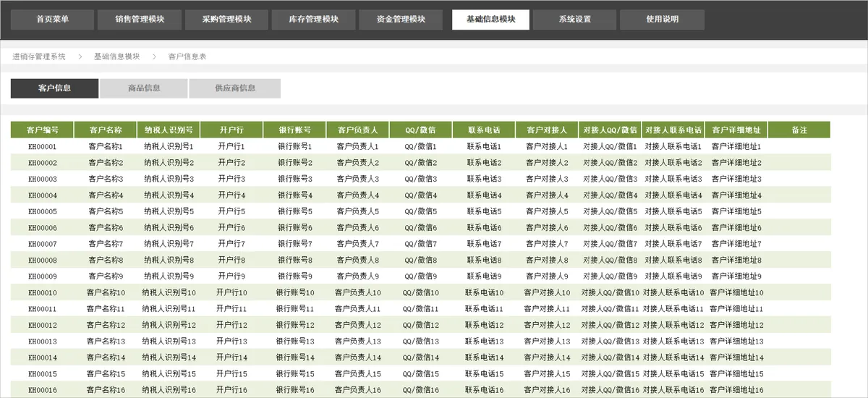Click cell 对接人联系电话14
Image resolution: width=868 pixels, height=398 pixels.
[x=673, y=357]
